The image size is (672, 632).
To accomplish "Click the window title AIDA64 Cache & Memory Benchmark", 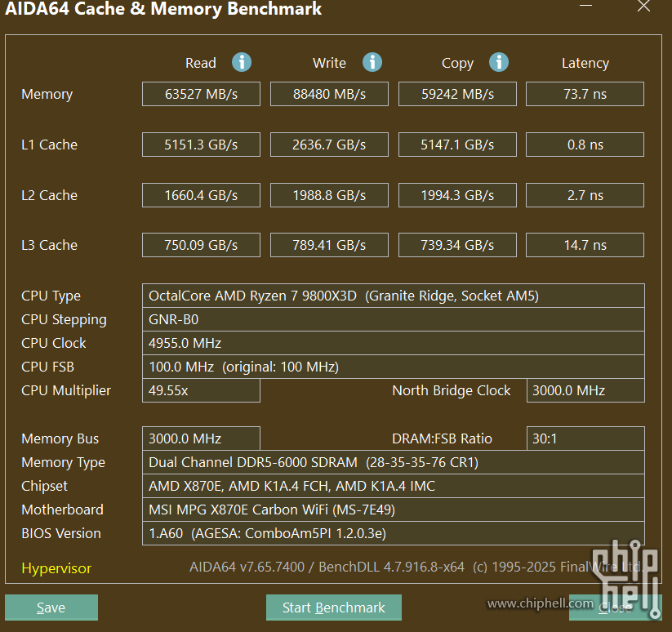I will 163,8.
